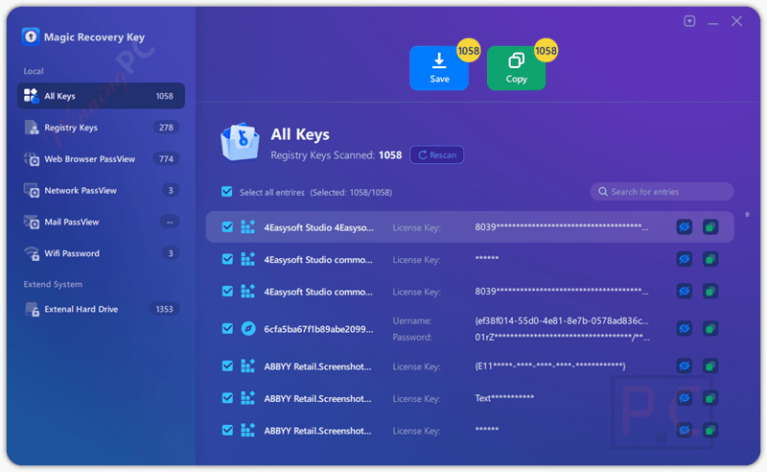Click the blue Save button
This screenshot has height=472, width=767.
pos(439,68)
